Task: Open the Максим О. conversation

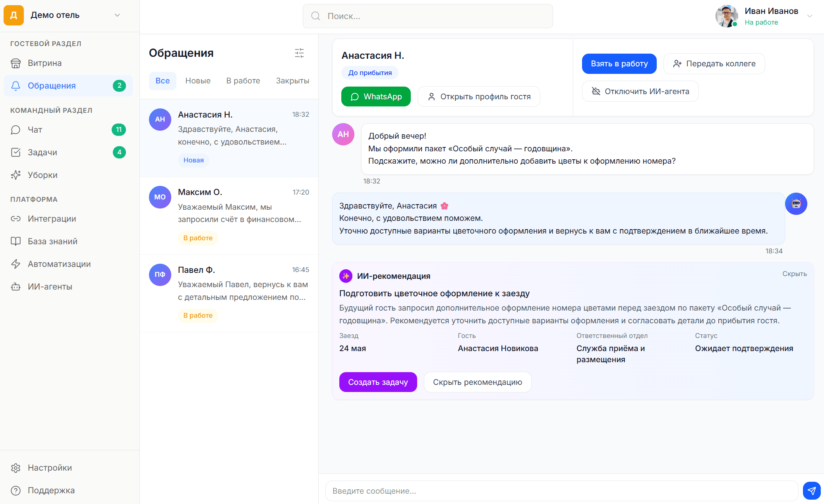Action: (229, 216)
